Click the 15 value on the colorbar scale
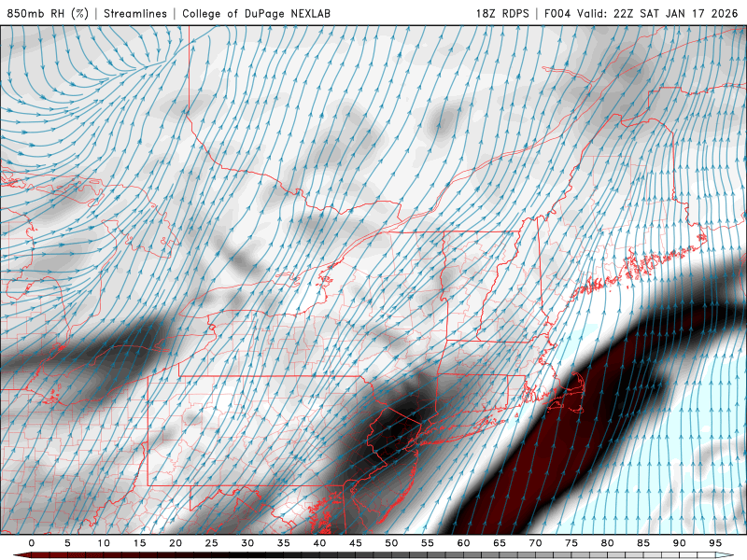This screenshot has height=560, width=747. (x=139, y=543)
